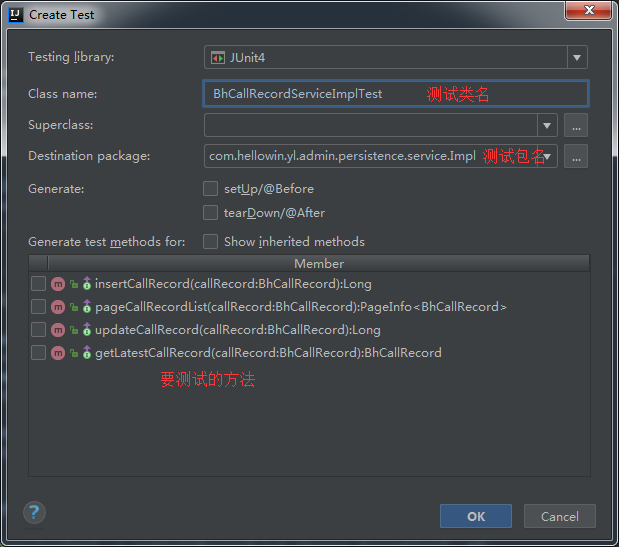Viewport: 619px width, 547px height.
Task: Enable setUp/@Before generation
Action: 210,188
